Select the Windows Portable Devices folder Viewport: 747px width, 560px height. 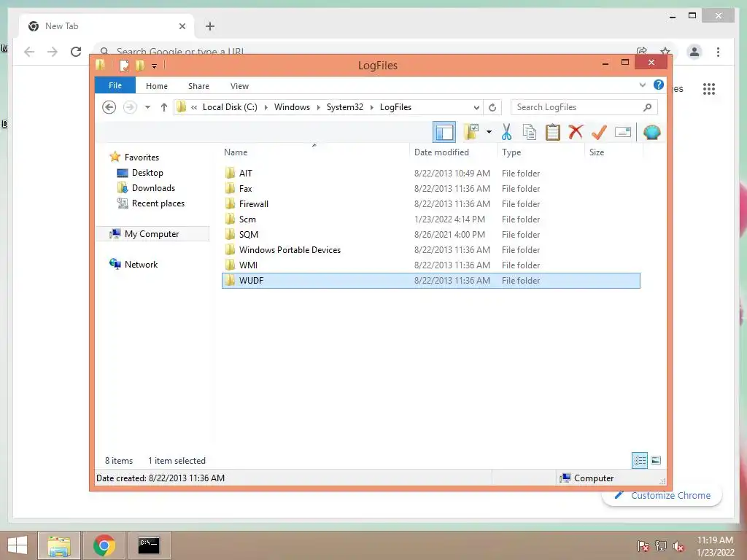[430, 249]
